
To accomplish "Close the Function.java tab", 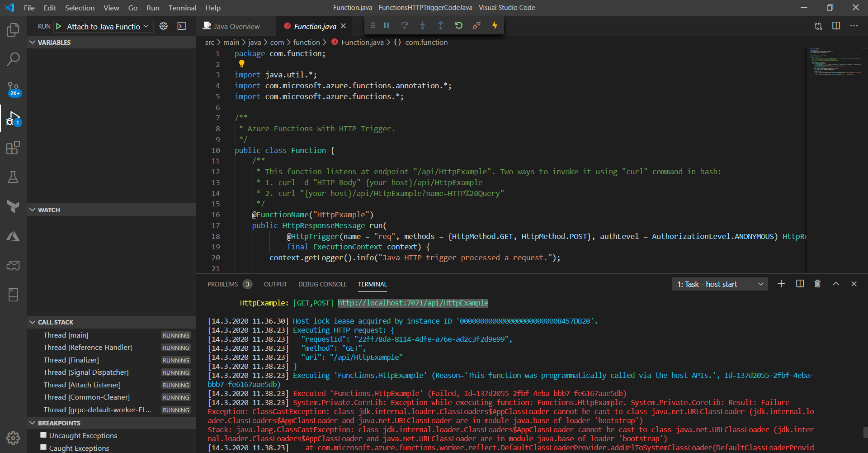I will [x=344, y=26].
